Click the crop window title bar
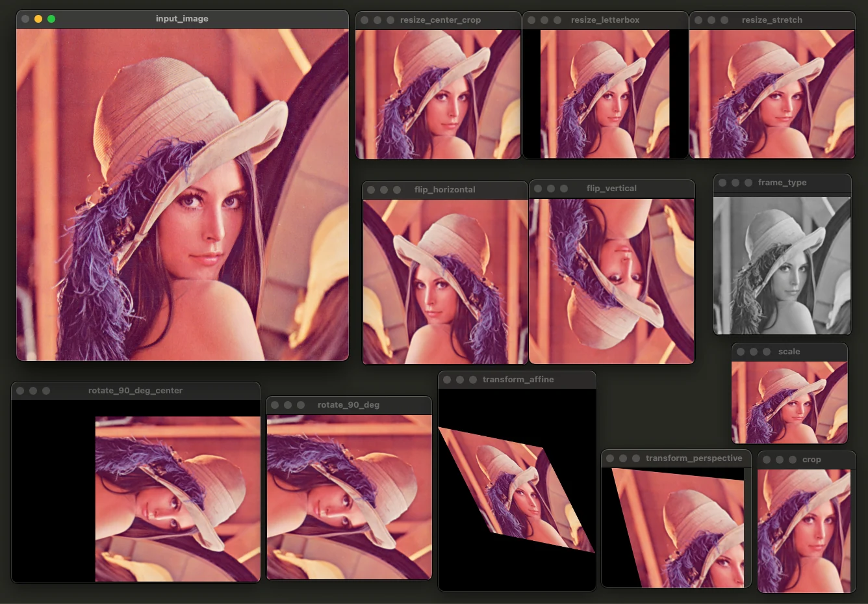 [x=811, y=460]
